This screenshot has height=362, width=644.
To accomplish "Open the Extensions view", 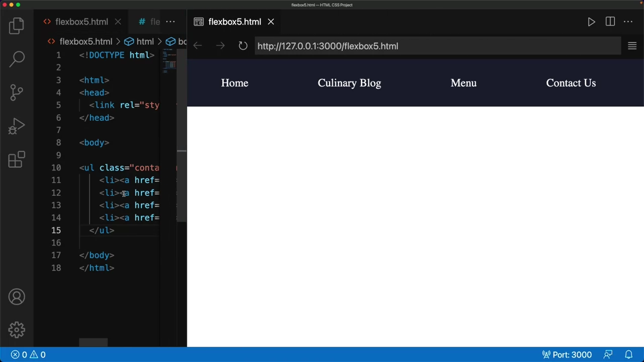I will [17, 160].
